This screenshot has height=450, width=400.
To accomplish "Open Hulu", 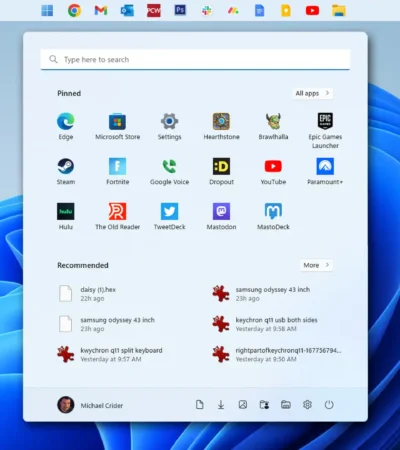I will (66, 216).
